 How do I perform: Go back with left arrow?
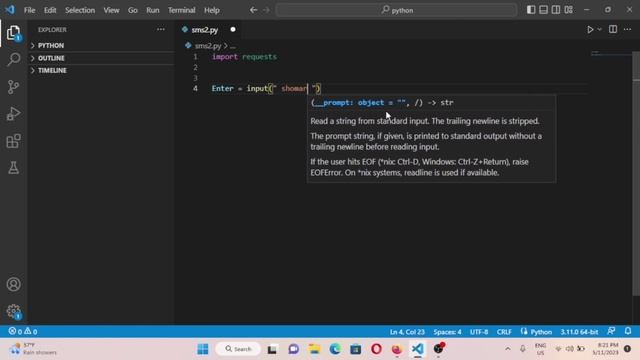coord(253,10)
